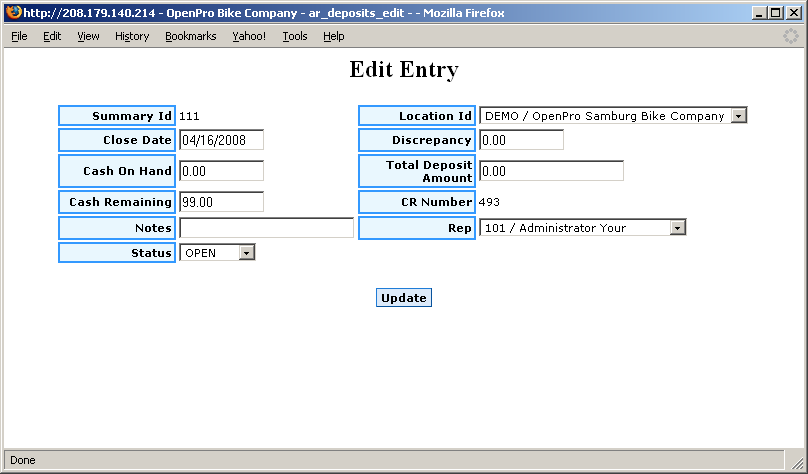Viewport: 808px width, 474px height.
Task: Open the View menu
Action: pyautogui.click(x=88, y=36)
